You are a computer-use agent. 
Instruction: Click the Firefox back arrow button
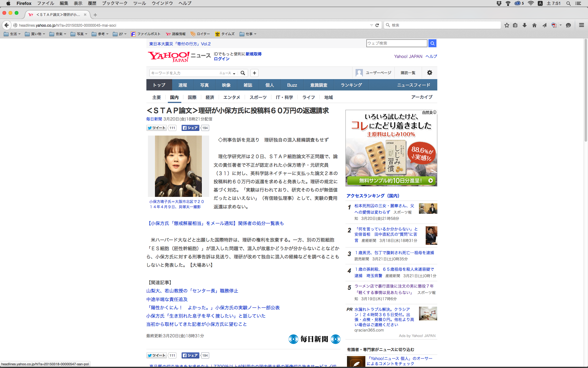click(x=7, y=25)
